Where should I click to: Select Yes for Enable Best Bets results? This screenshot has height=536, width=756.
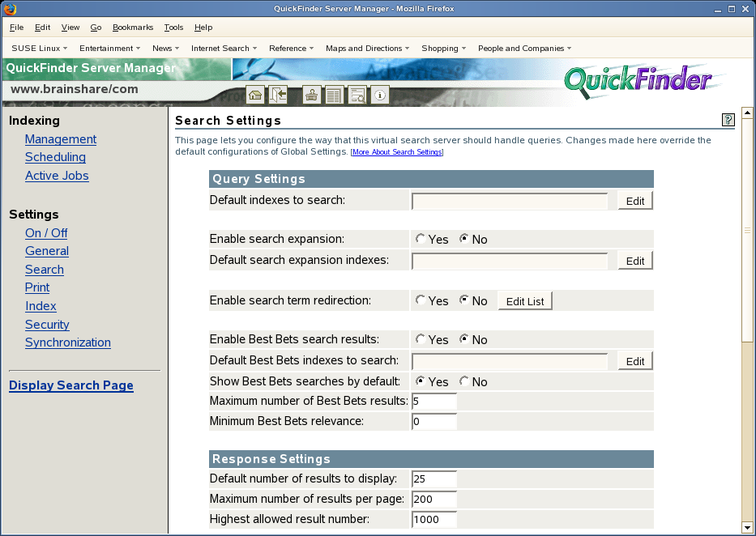421,339
